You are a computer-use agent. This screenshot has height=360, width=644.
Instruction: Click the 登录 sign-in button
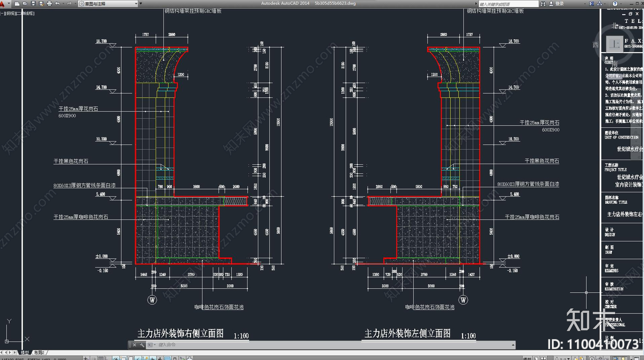click(x=556, y=4)
